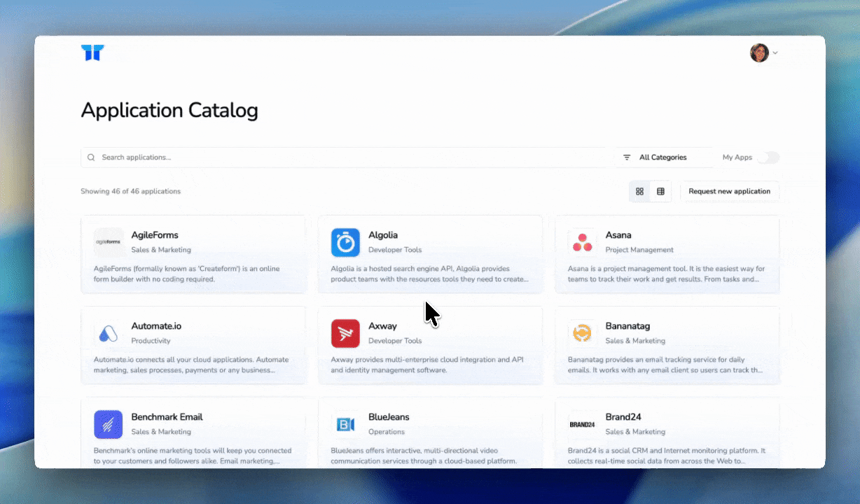The image size is (860, 504).
Task: Toggle the My Apps switch
Action: click(768, 157)
